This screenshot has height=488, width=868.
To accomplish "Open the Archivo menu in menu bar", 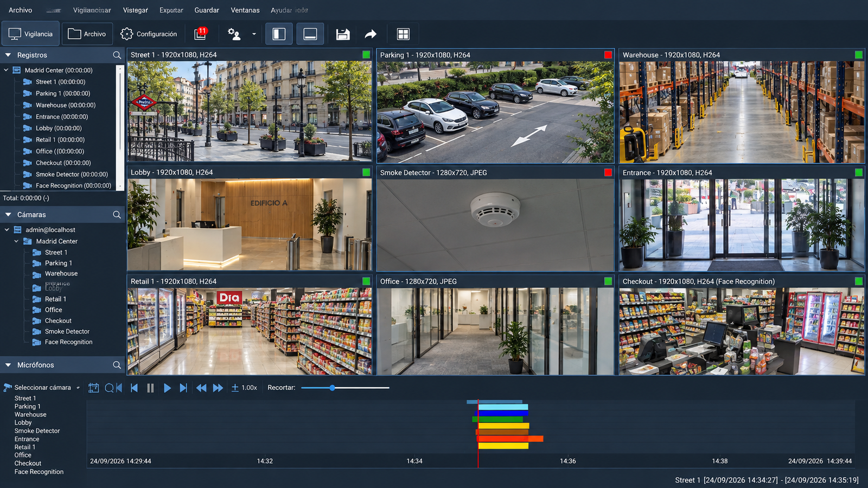I will click(20, 10).
